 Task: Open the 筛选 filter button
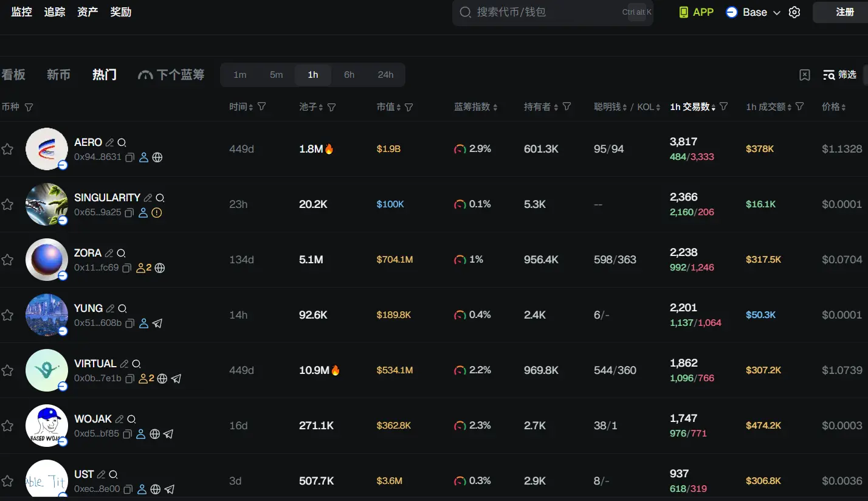[x=840, y=75]
